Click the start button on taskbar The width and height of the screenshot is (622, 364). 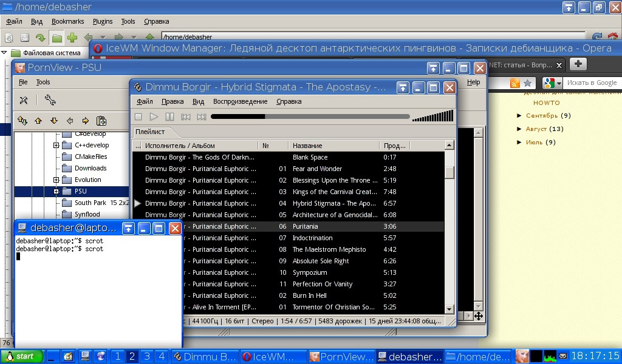pyautogui.click(x=18, y=356)
